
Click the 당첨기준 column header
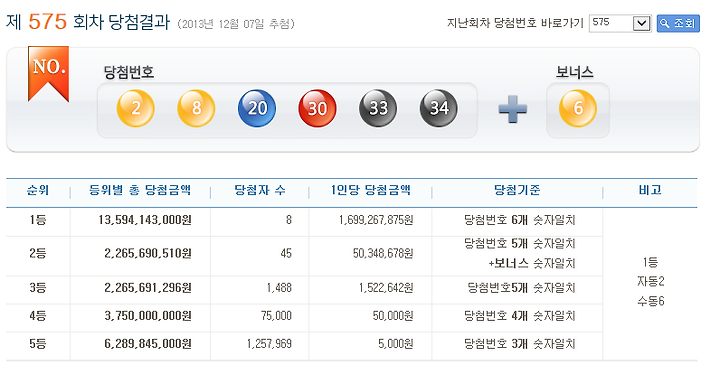[517, 190]
